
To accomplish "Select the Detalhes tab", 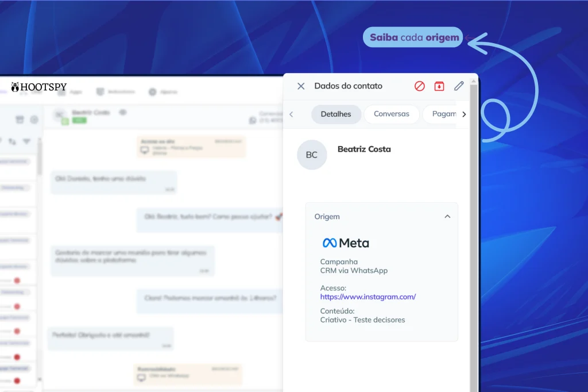I will tap(336, 114).
